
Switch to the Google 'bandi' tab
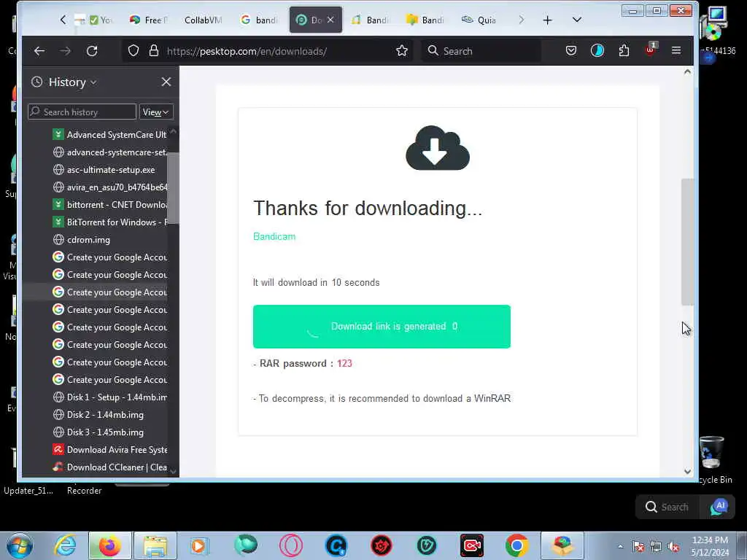click(x=259, y=20)
